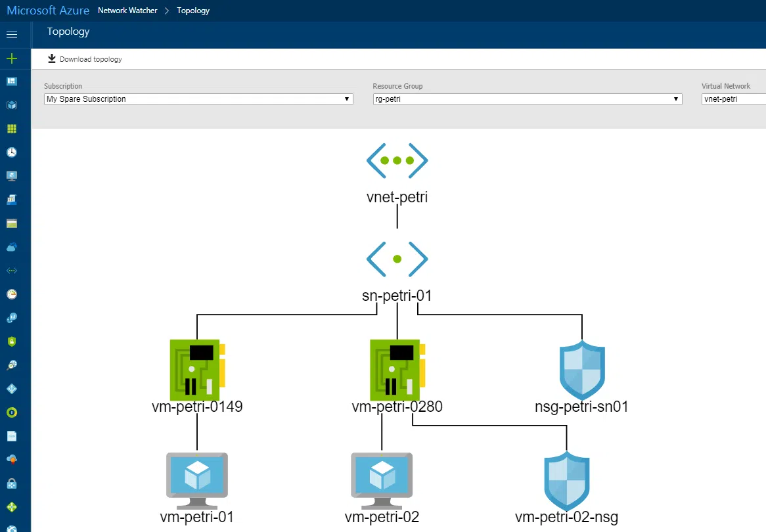Open the Resource Group dropdown
The image size is (766, 532).
(x=527, y=99)
